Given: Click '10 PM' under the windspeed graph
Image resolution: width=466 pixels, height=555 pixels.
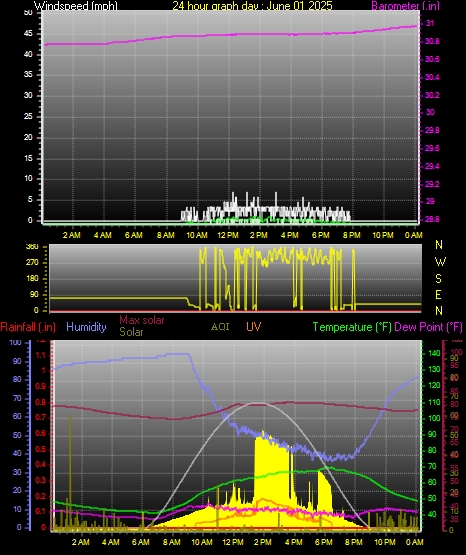Looking at the screenshot, I should tap(383, 235).
